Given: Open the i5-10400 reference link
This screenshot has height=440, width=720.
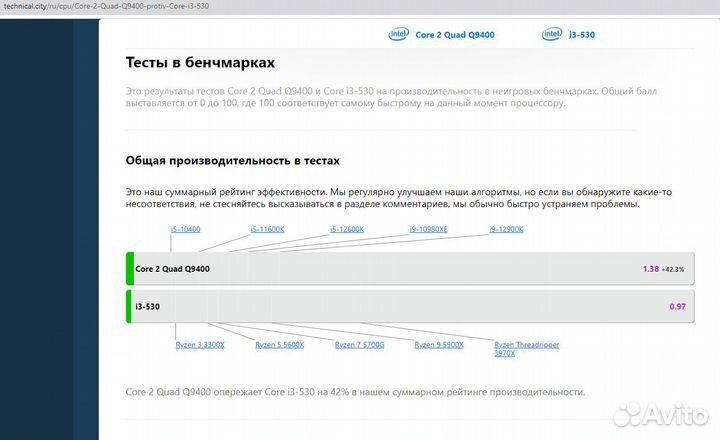Looking at the screenshot, I should coord(186,229).
